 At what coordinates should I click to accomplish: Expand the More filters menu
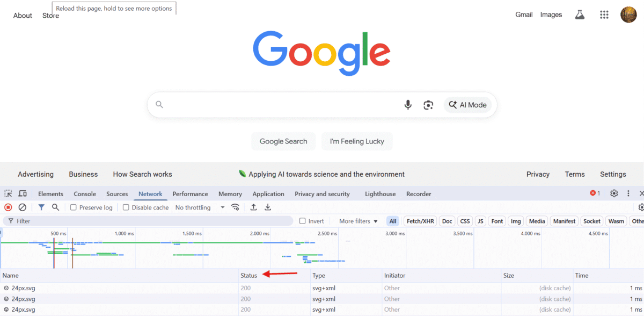pyautogui.click(x=356, y=221)
